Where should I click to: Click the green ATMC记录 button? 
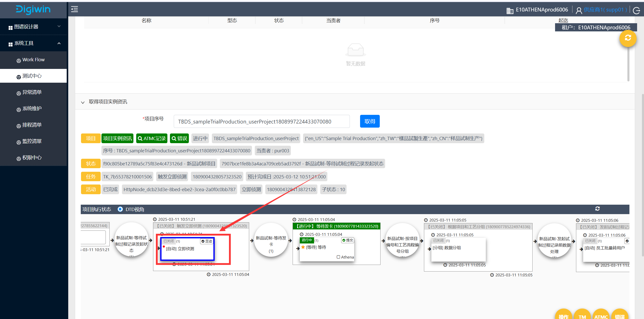[x=152, y=138]
